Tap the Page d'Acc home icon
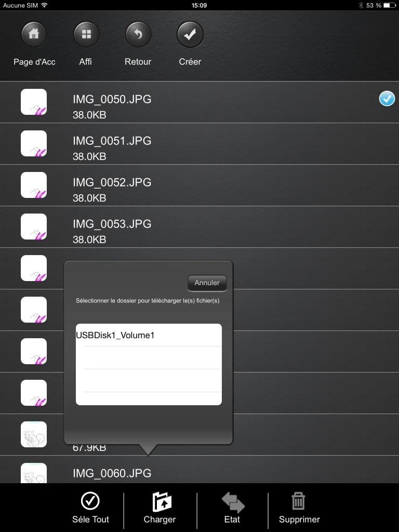Image resolution: width=399 pixels, height=532 pixels. point(34,35)
